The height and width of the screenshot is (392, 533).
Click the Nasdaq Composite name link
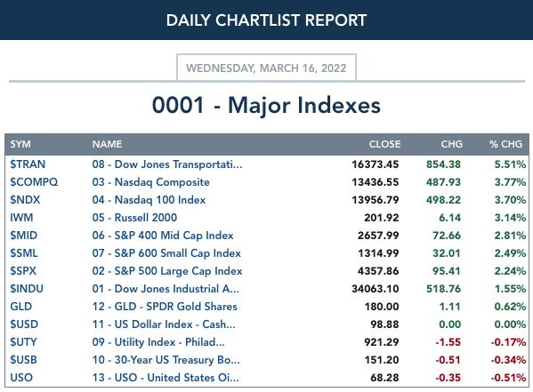(x=150, y=182)
